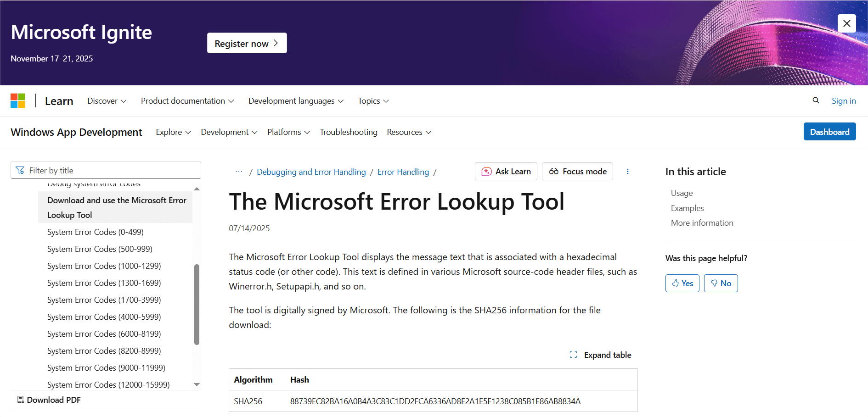Enable Focus mode
This screenshot has height=417, width=868.
click(x=577, y=172)
